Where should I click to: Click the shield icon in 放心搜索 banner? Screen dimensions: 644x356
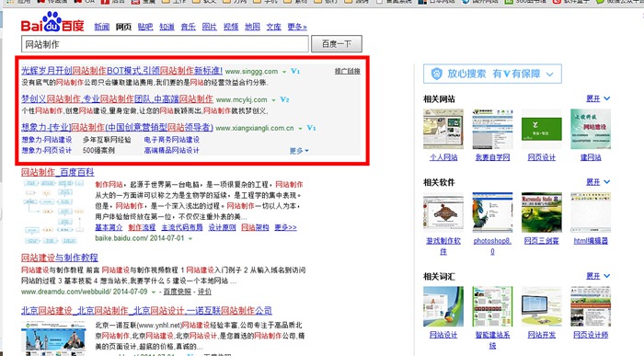(436, 74)
